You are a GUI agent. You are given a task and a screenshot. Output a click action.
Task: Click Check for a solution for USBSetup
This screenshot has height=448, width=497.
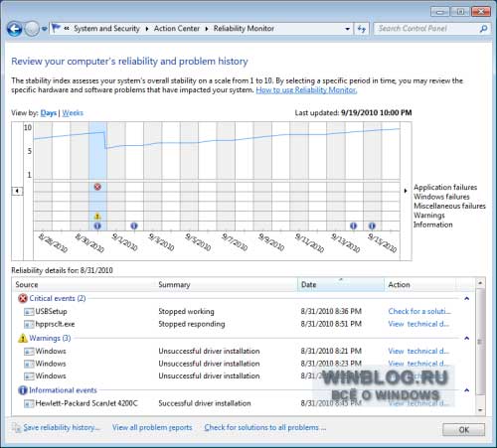click(419, 311)
